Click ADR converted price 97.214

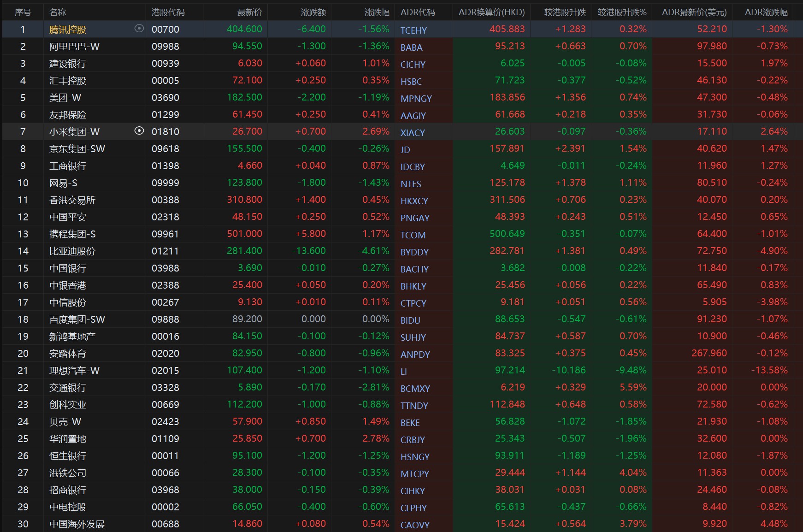click(x=510, y=370)
